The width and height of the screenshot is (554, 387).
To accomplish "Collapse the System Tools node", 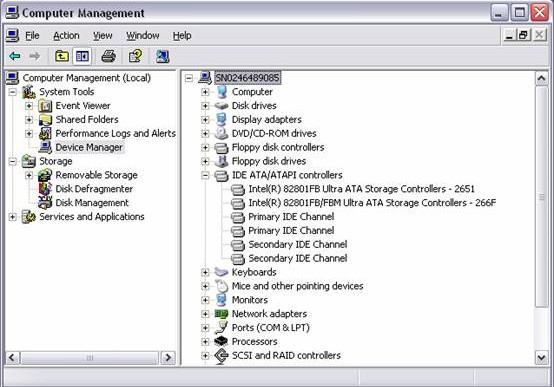I will tap(12, 92).
